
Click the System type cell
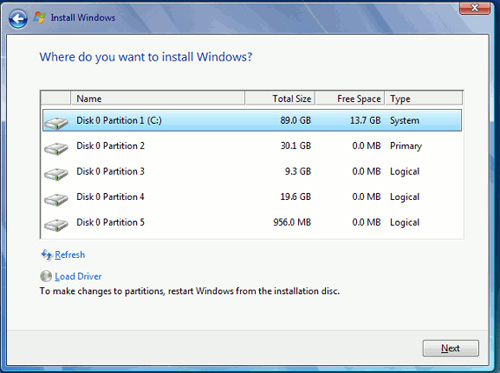404,121
